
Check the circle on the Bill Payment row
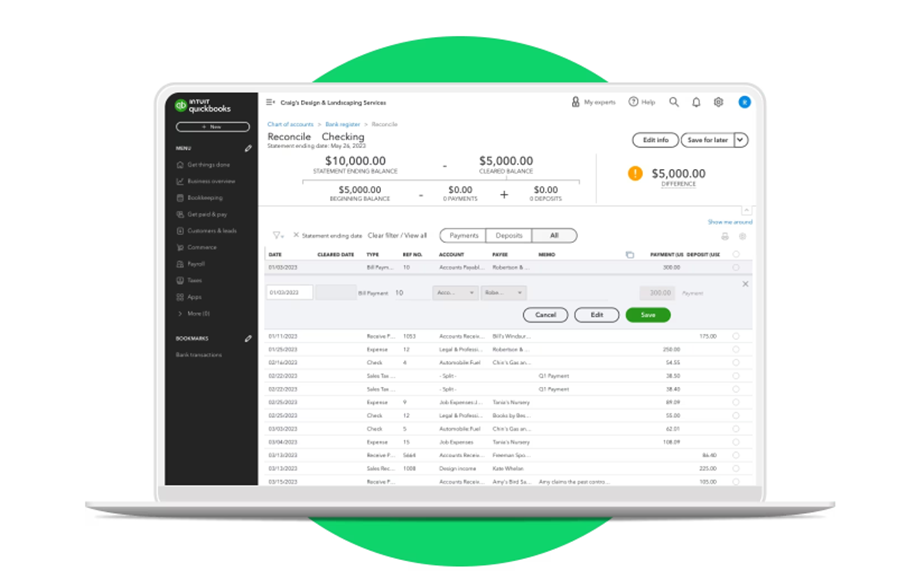coord(735,266)
